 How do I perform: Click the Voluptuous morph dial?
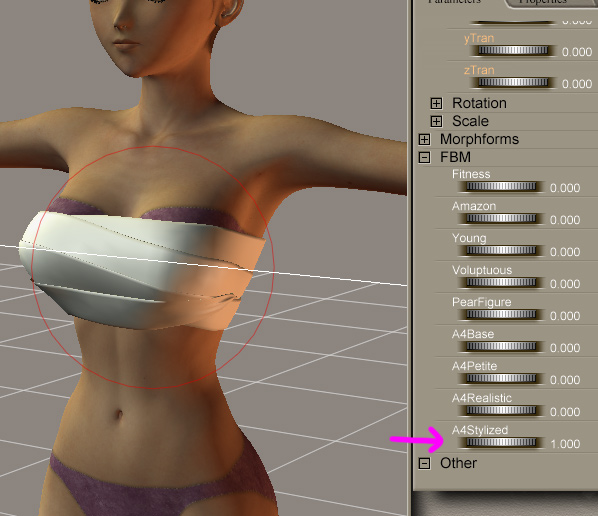[501, 283]
